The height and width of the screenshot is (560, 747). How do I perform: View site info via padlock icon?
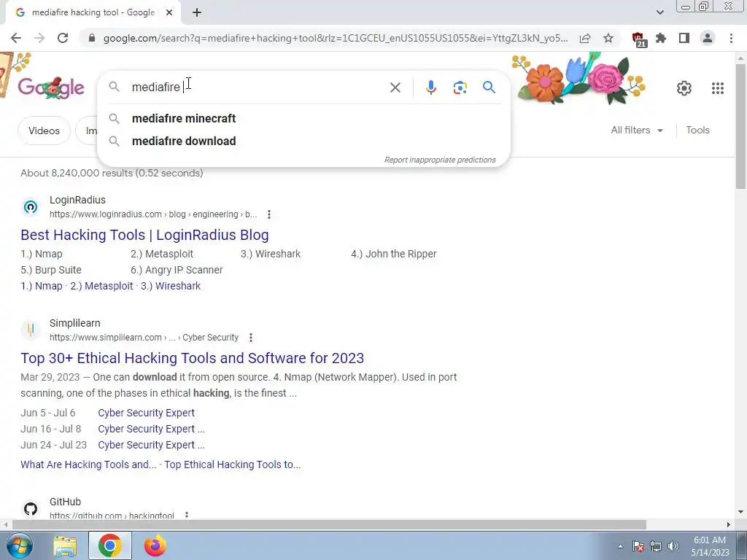point(93,38)
